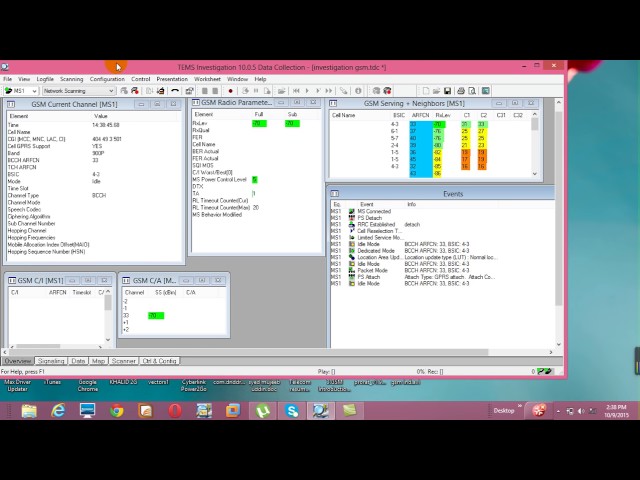Click the GSM C/A window icon

point(126,280)
